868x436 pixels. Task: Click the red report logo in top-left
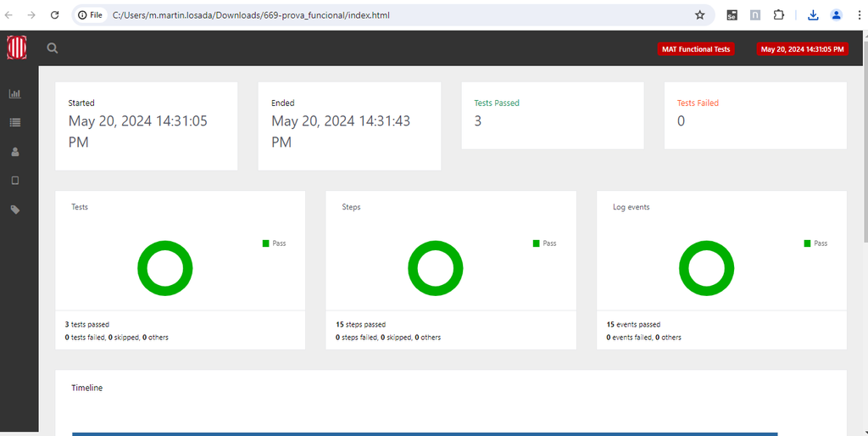click(17, 48)
